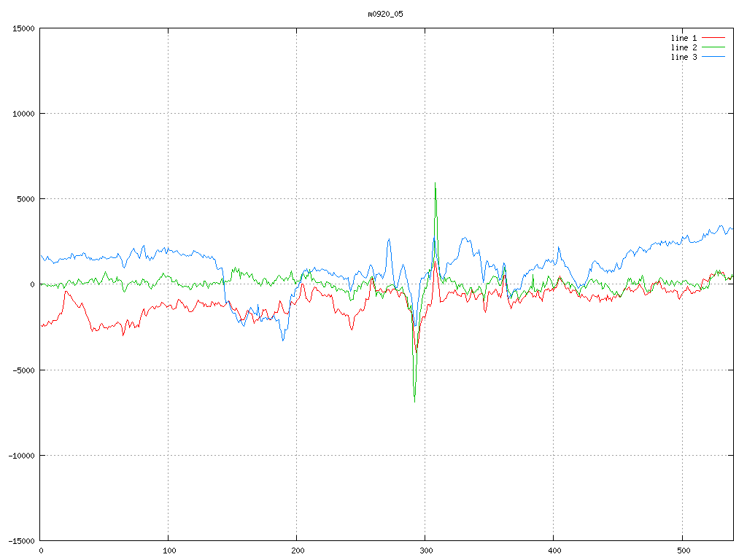Toggle the "line 2" legend label

coord(684,47)
